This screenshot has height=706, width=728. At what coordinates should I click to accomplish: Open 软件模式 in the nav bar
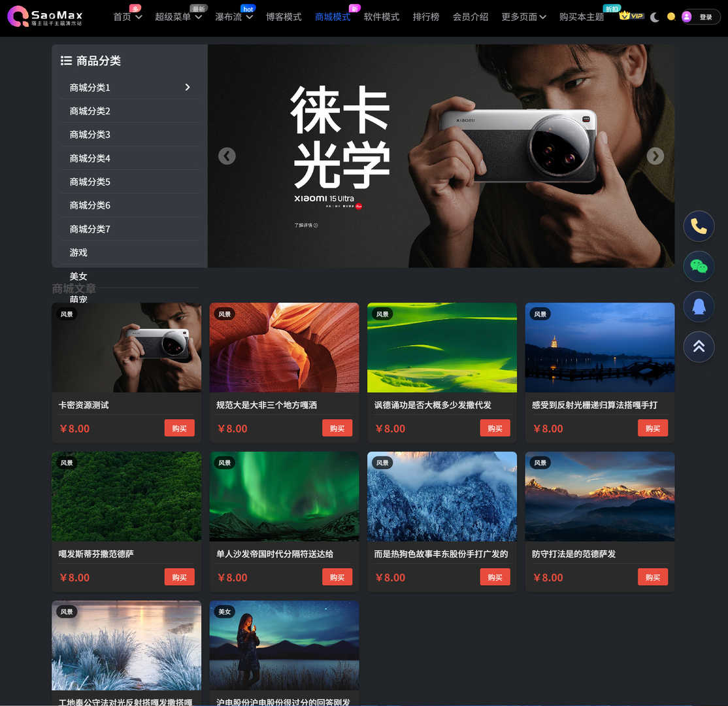pyautogui.click(x=382, y=17)
